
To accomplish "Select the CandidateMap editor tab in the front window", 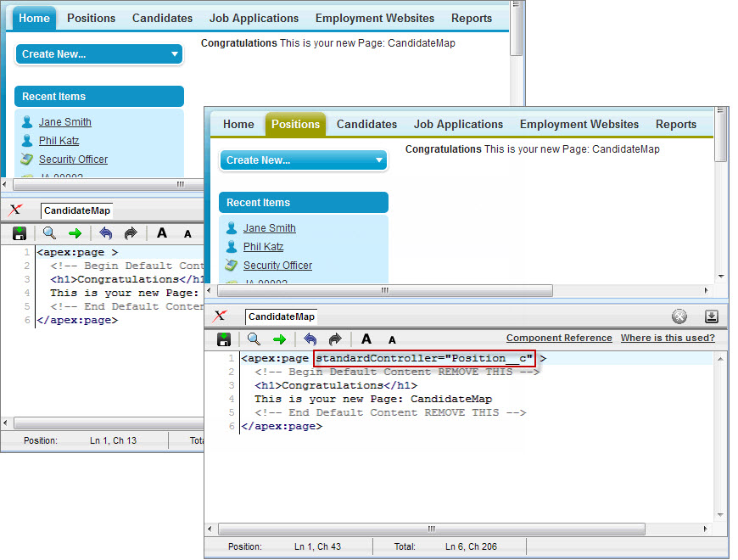I will pyautogui.click(x=281, y=316).
